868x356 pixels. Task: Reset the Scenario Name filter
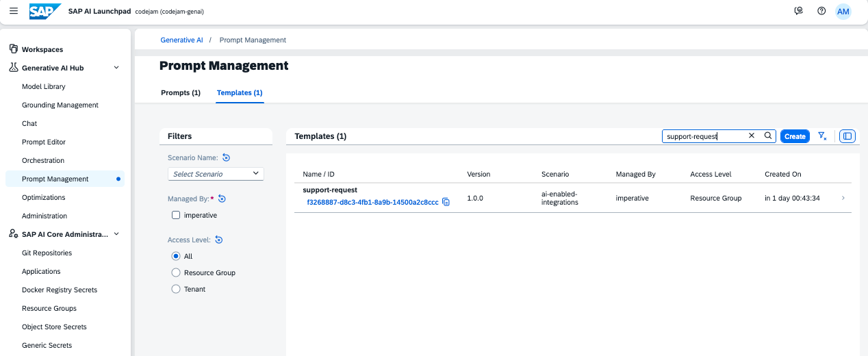226,157
